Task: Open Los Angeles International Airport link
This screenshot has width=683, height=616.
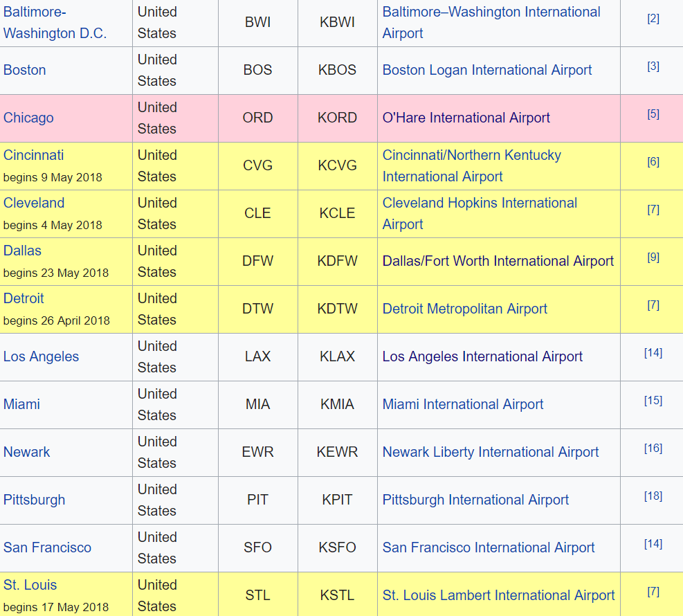Action: click(482, 356)
